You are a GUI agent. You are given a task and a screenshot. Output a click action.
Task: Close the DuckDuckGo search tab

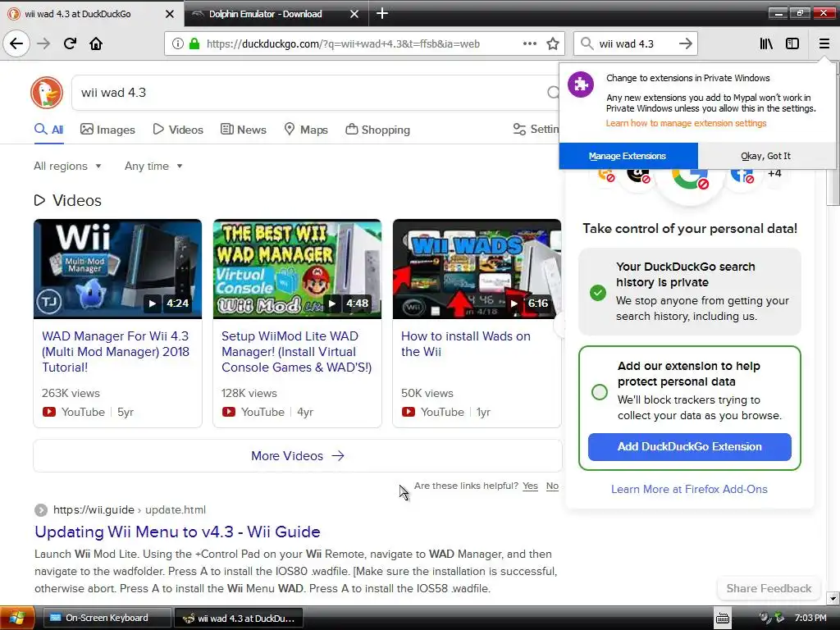(x=169, y=14)
